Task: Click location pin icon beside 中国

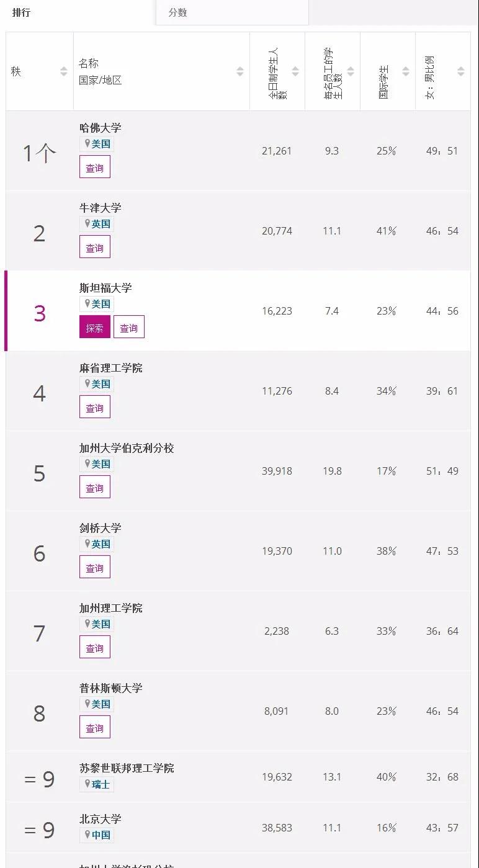Action: pos(87,834)
